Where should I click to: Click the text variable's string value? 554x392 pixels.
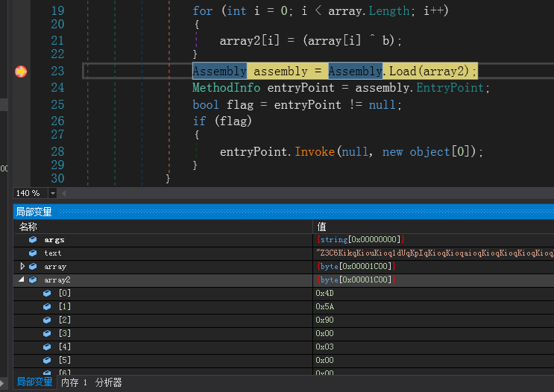click(432, 253)
